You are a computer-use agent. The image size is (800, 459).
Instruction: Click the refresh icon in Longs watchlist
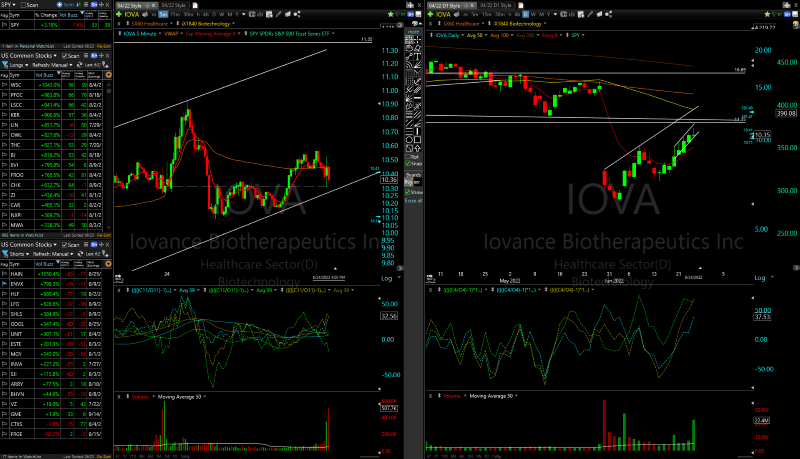pos(80,65)
